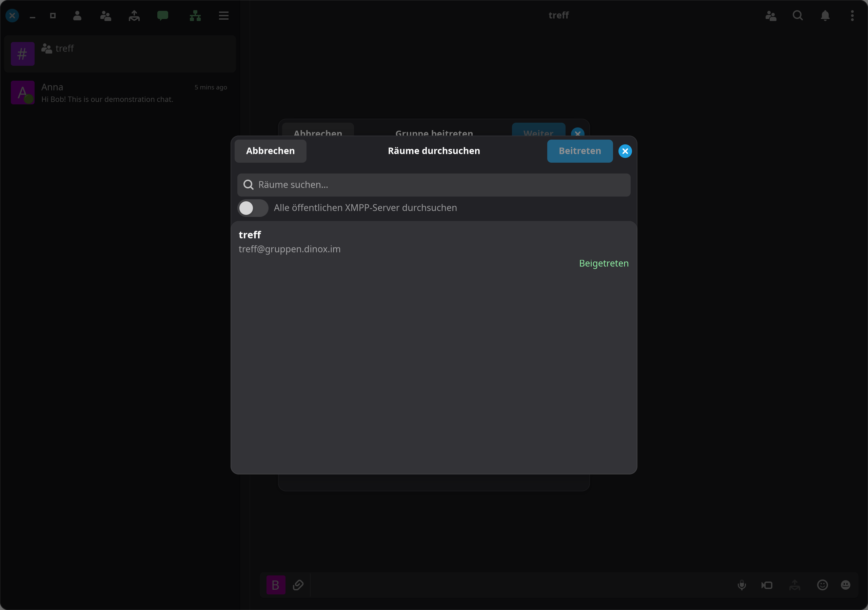Screen dimensions: 868x610
Task: Search the conversation with the magnifier icon
Action: tap(798, 16)
